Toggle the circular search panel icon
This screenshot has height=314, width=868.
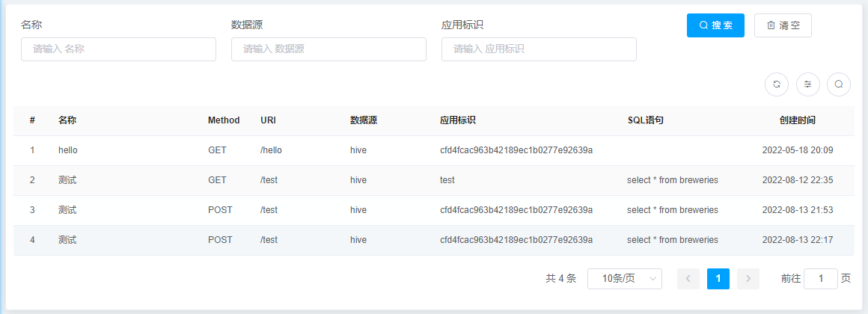click(839, 84)
